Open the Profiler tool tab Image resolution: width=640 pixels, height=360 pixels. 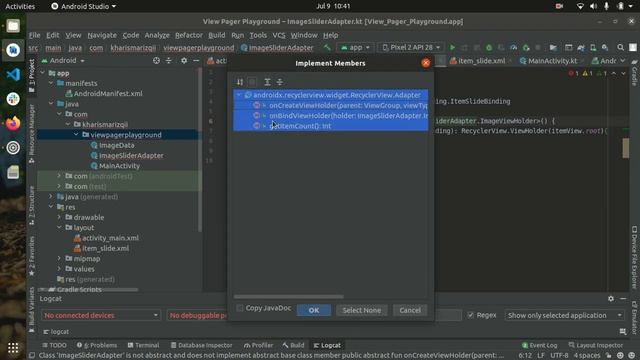[258, 345]
